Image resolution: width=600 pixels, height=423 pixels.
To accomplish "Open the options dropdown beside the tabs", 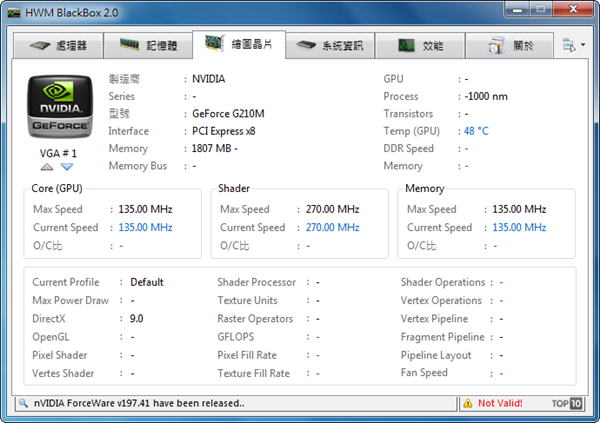I will (x=569, y=45).
